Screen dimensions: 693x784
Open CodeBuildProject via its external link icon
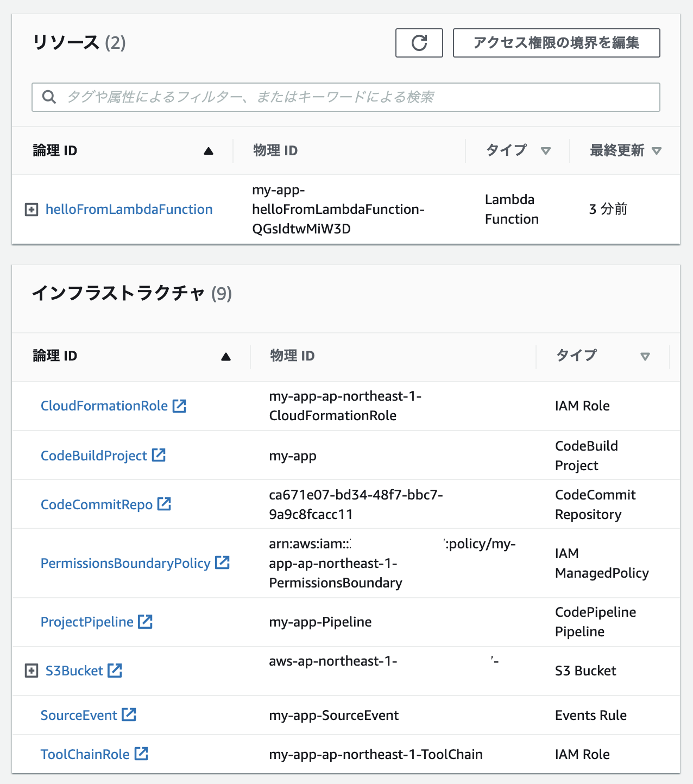click(x=157, y=456)
